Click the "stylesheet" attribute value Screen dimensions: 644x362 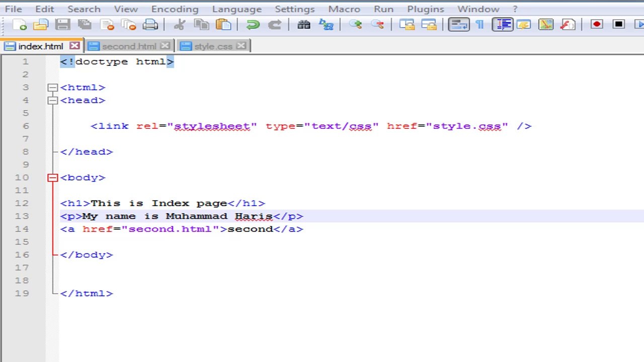tap(212, 126)
